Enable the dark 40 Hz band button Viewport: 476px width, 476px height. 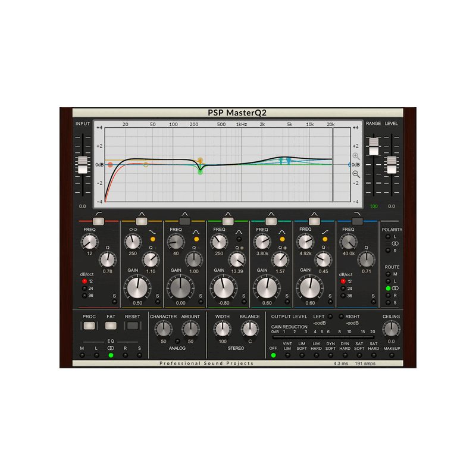click(x=184, y=221)
